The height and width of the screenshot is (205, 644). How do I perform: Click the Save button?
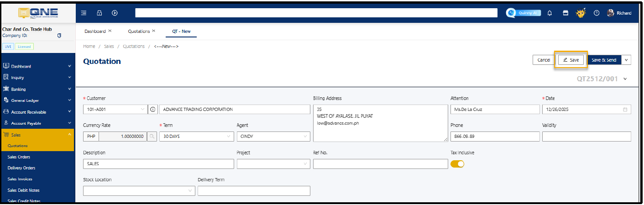click(x=571, y=60)
